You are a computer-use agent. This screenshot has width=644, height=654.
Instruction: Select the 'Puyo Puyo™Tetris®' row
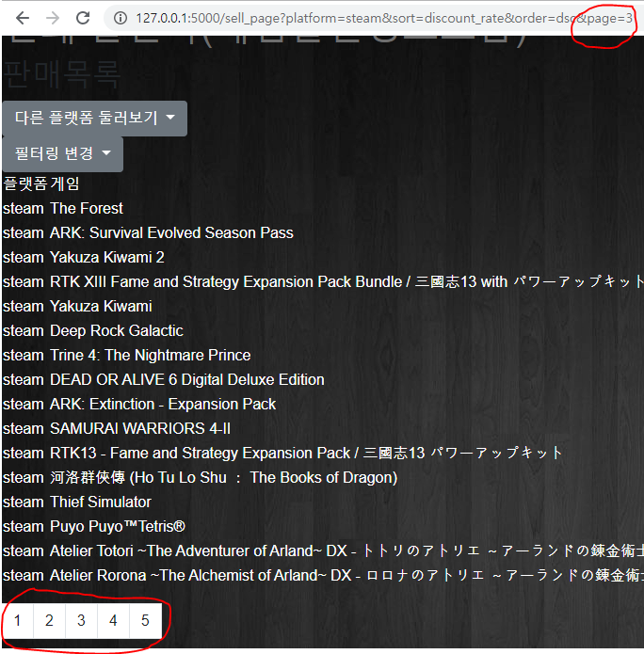[94, 527]
